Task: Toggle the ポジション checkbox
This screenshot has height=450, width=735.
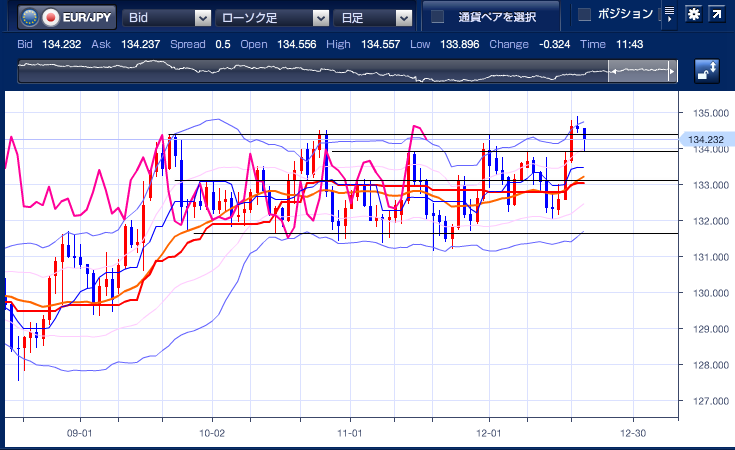Action: (584, 15)
